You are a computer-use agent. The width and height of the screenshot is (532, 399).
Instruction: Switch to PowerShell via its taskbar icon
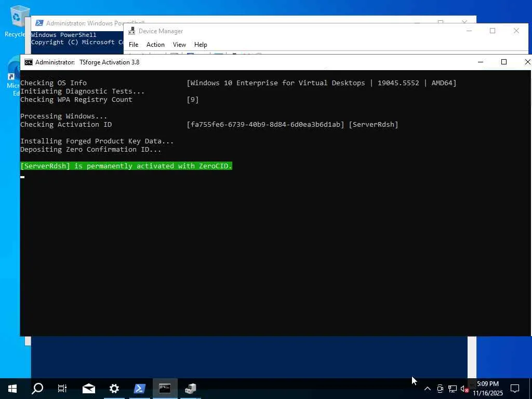tap(139, 389)
